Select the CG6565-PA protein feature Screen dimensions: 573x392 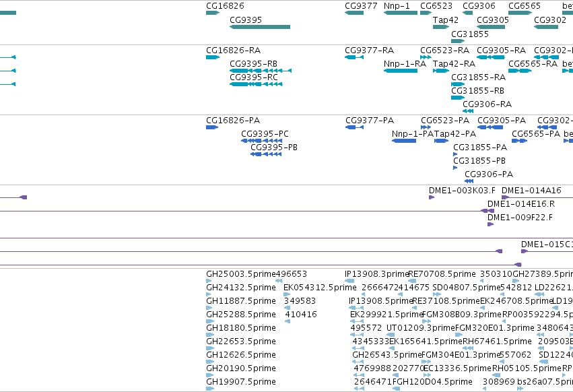click(x=519, y=141)
